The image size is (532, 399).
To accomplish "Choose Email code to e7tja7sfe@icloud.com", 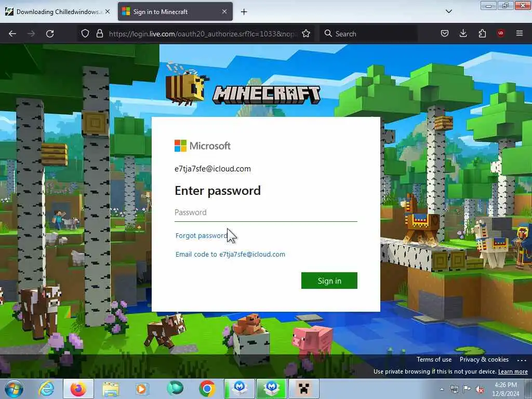I will tap(230, 255).
